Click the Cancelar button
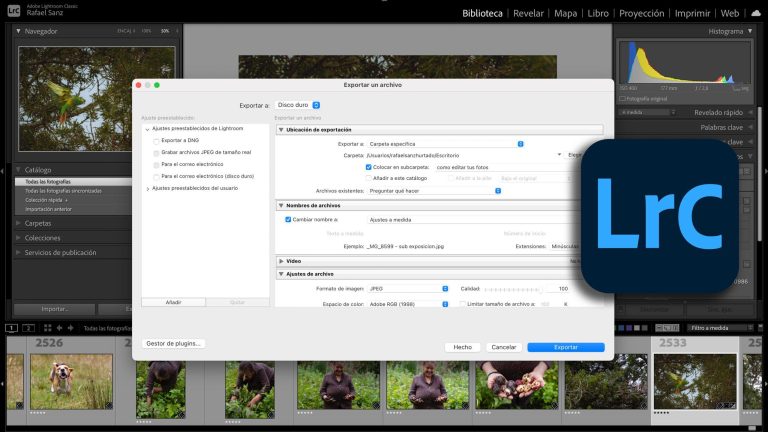This screenshot has height=432, width=768. coord(504,347)
